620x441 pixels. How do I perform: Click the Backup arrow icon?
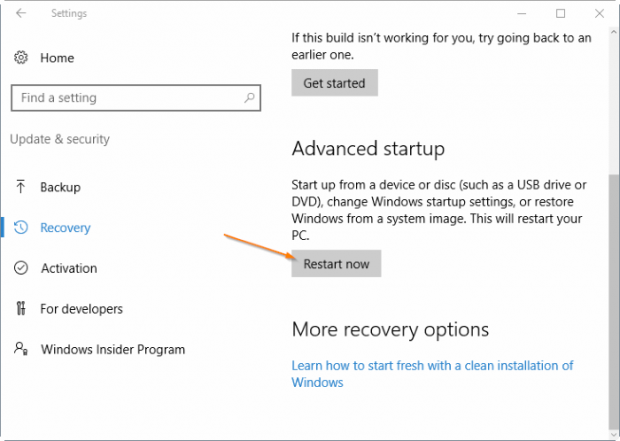click(21, 187)
